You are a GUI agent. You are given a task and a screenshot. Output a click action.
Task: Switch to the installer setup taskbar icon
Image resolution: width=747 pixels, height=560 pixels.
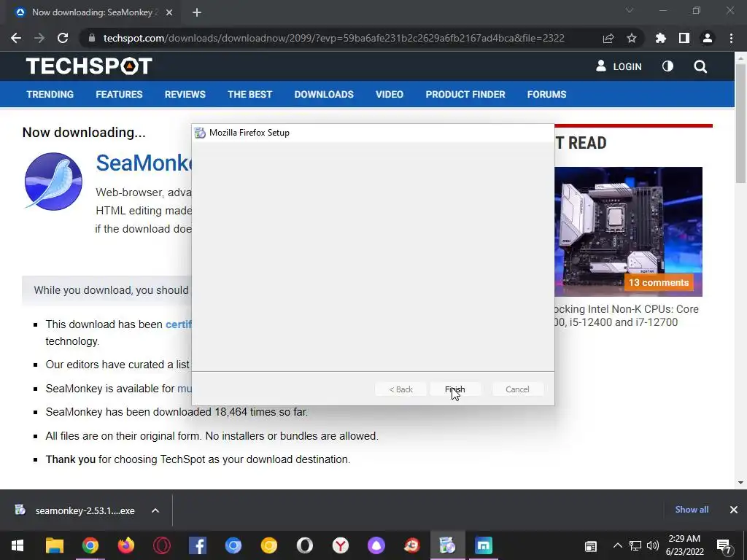[x=447, y=545]
